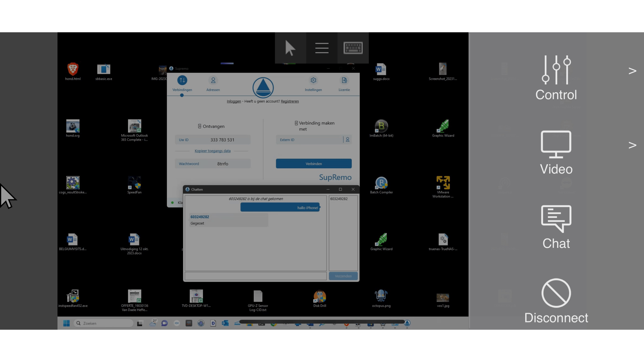Select the mouse pointer tool in remote toolbar
Viewport: 644px width, 362px height.
(x=290, y=48)
